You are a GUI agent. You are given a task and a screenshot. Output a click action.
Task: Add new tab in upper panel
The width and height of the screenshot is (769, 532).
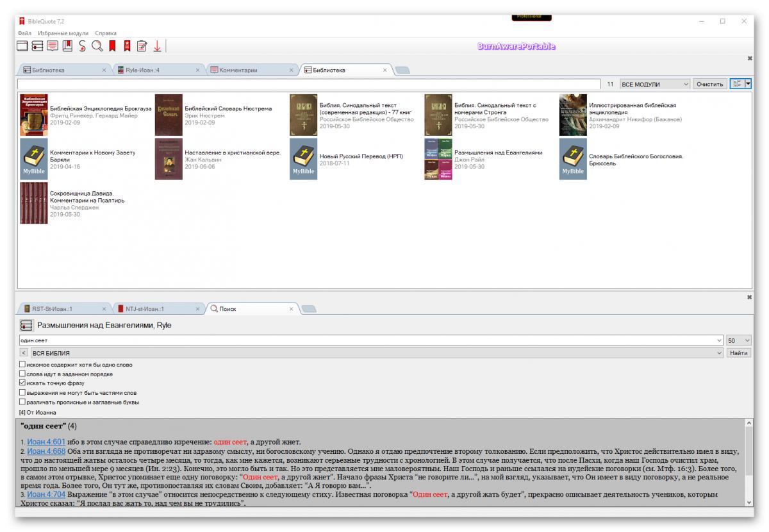(403, 70)
